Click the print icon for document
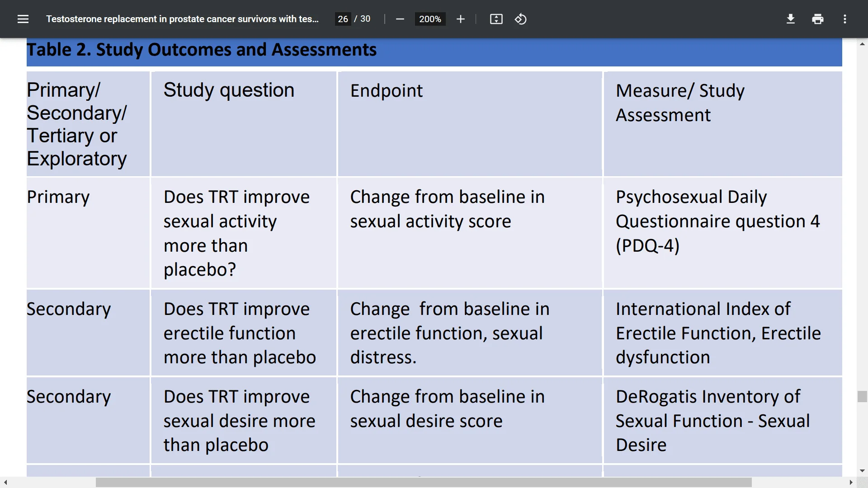The width and height of the screenshot is (868, 488). (818, 19)
